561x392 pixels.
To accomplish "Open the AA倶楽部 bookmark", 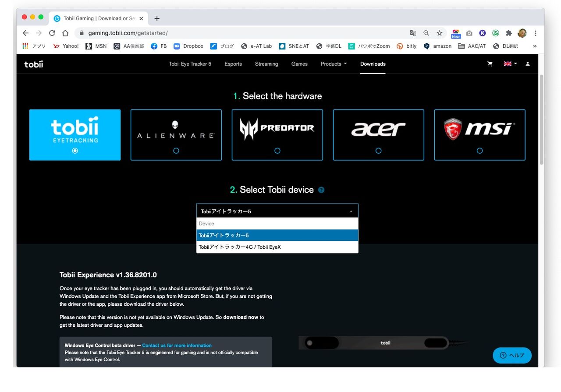I will 129,46.
